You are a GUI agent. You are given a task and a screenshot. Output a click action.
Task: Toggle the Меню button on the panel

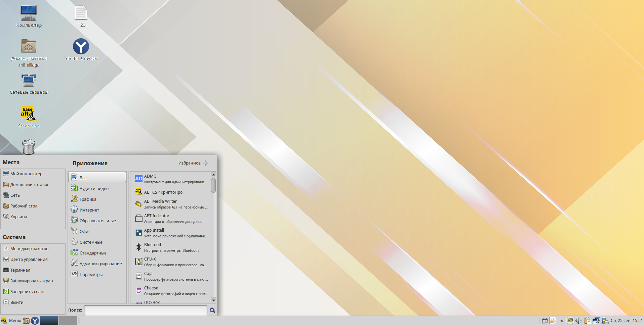click(x=11, y=321)
